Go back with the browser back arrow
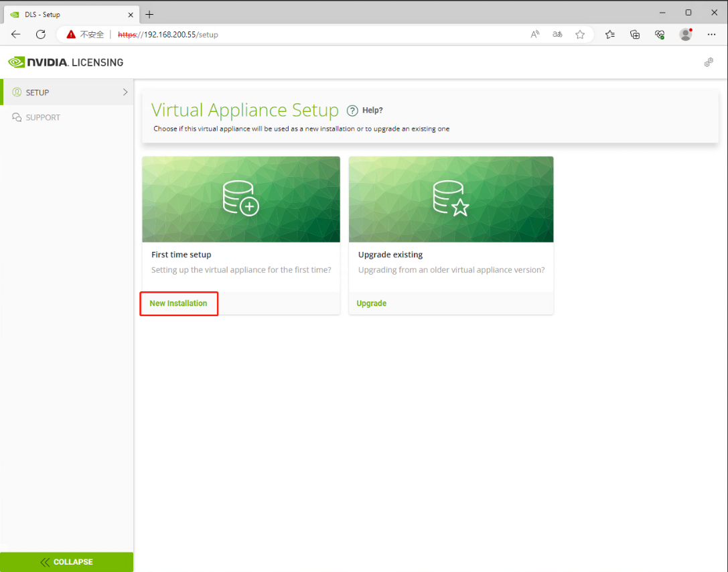 (16, 34)
